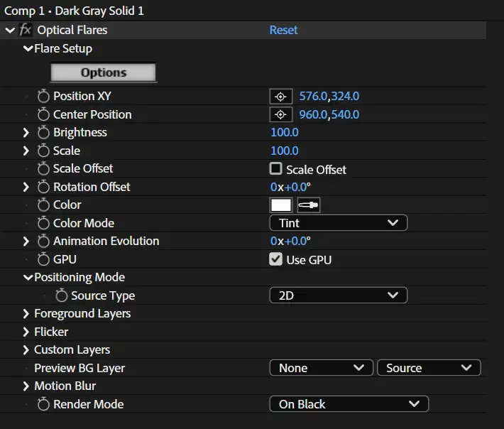504x429 pixels.
Task: Select the Color Mode label
Action: coord(84,223)
